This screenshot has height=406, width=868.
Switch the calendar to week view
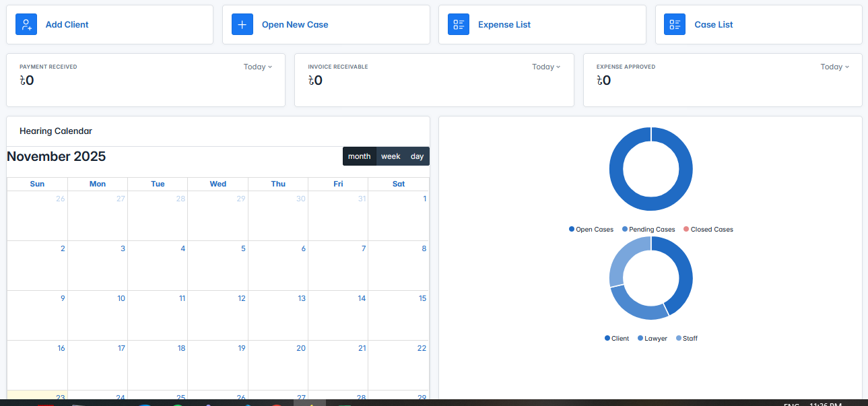point(390,156)
